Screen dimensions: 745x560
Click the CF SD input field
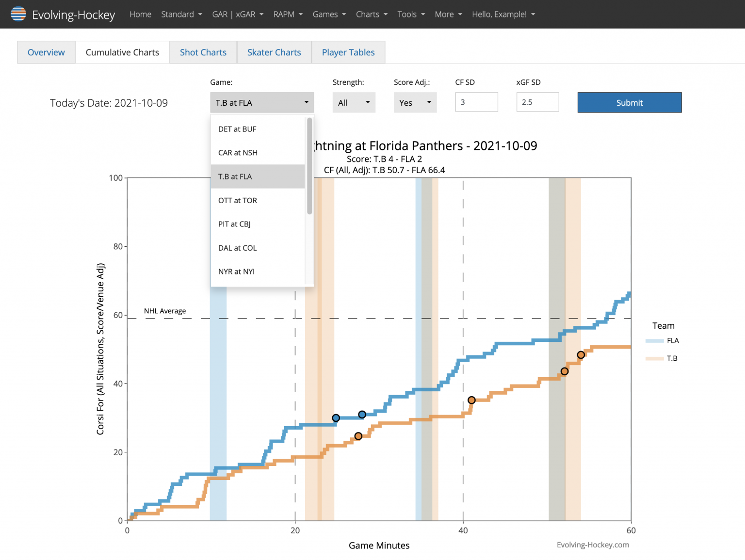coord(476,102)
